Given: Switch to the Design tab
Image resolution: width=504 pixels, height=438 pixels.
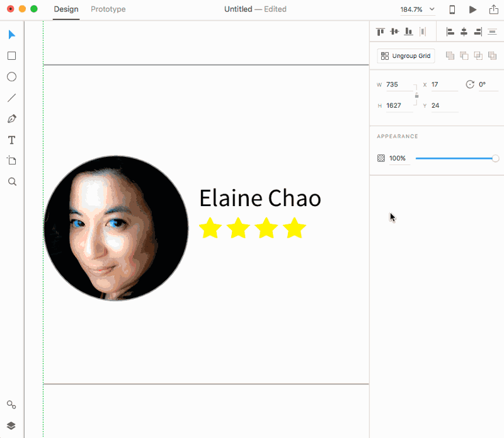Looking at the screenshot, I should pos(66,9).
